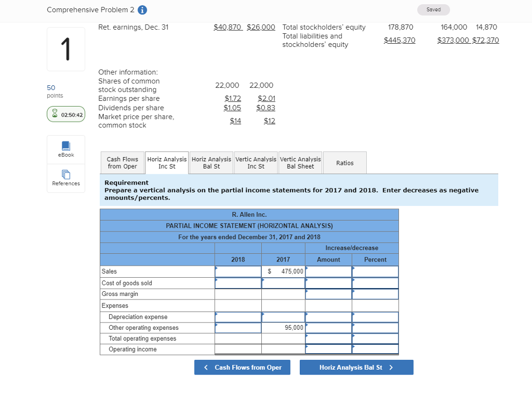This screenshot has height=402, width=532.
Task: Click the Depreciation expense 2017 input field
Action: (x=283, y=316)
